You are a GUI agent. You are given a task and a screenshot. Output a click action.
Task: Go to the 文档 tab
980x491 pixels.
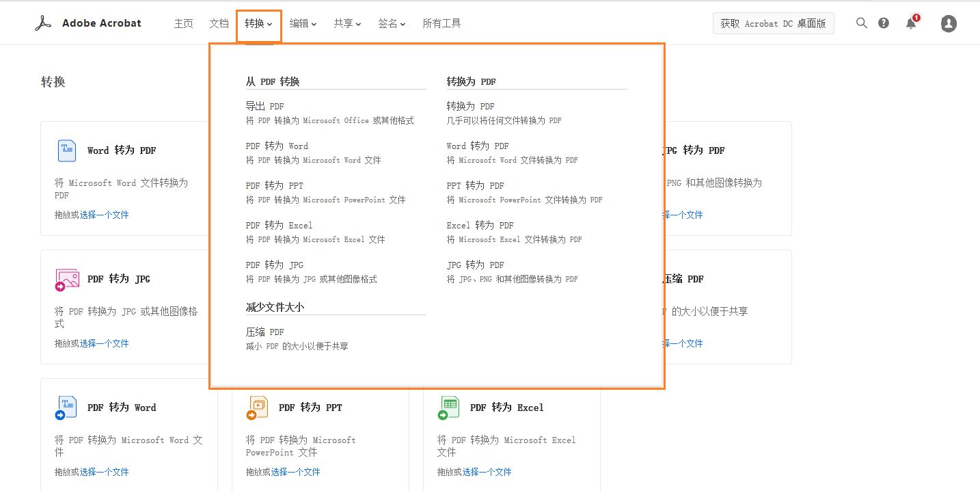coord(219,24)
